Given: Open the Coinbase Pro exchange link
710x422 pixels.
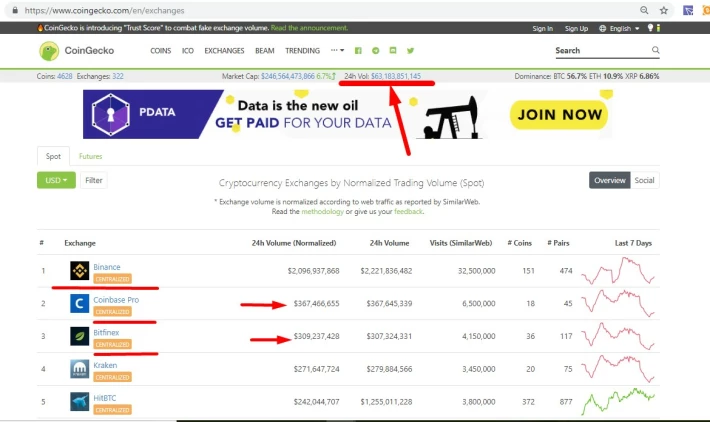Looking at the screenshot, I should click(x=116, y=300).
